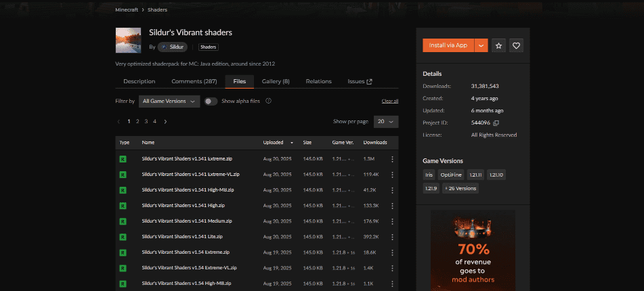This screenshot has width=644, height=291.
Task: Toggle Show alpha files switch
Action: [x=211, y=101]
